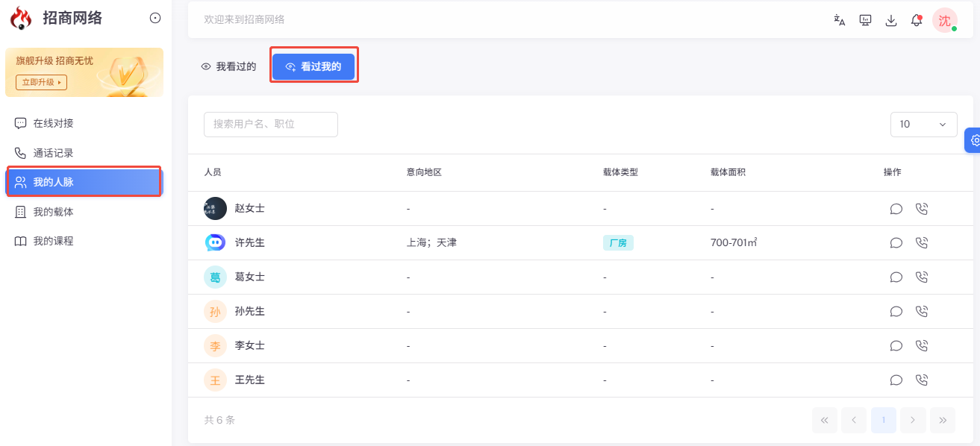The image size is (980, 446).
Task: Start chat with 王先生
Action: pyautogui.click(x=896, y=380)
